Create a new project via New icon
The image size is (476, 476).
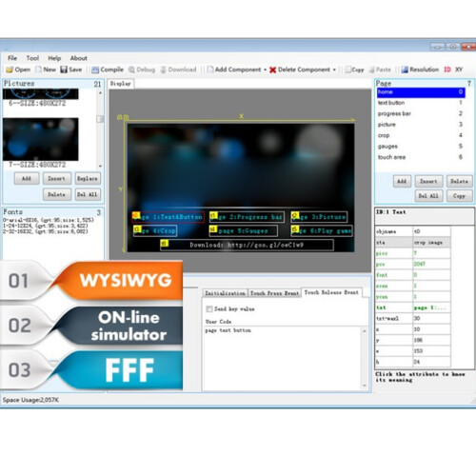click(46, 69)
